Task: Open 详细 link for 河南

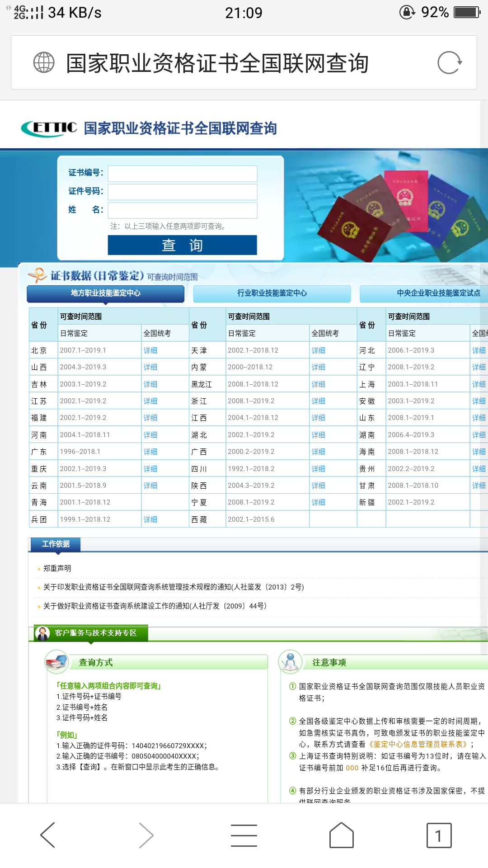Action: [x=150, y=435]
